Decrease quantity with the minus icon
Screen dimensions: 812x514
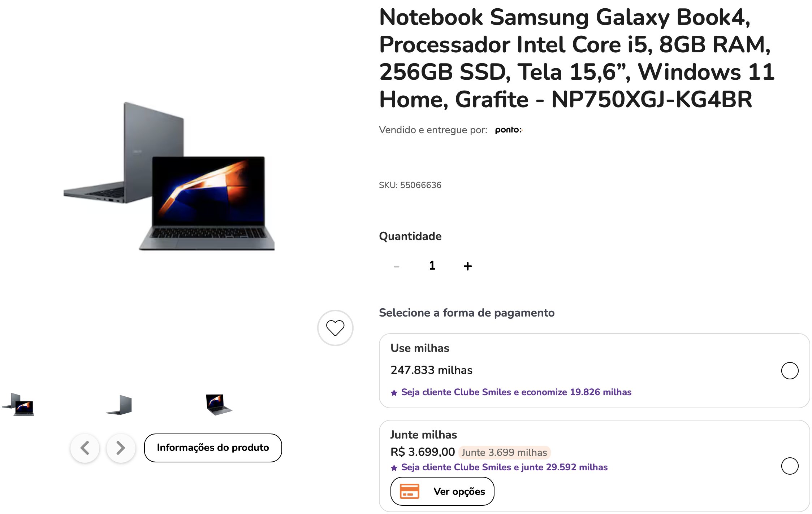click(x=397, y=266)
